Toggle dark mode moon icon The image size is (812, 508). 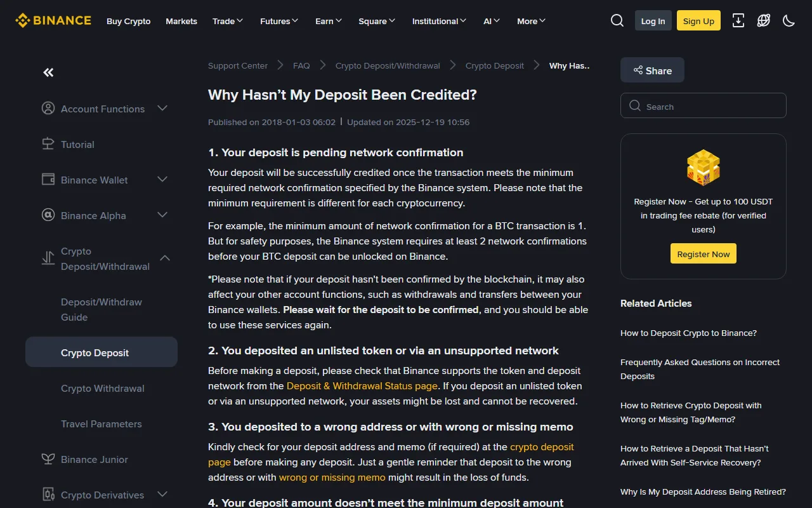point(789,20)
